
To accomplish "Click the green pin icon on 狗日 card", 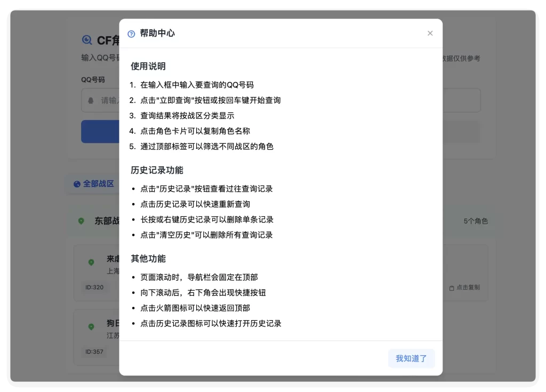I will pyautogui.click(x=90, y=326).
